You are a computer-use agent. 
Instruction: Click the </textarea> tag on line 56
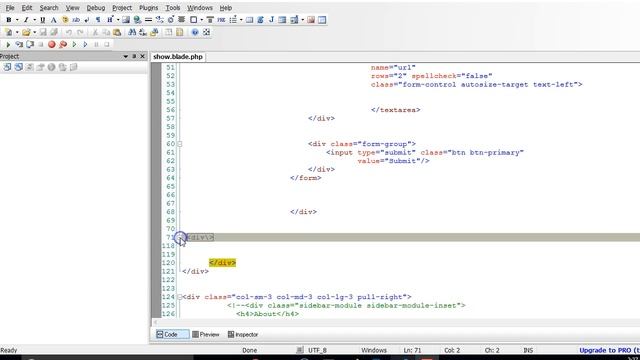396,110
